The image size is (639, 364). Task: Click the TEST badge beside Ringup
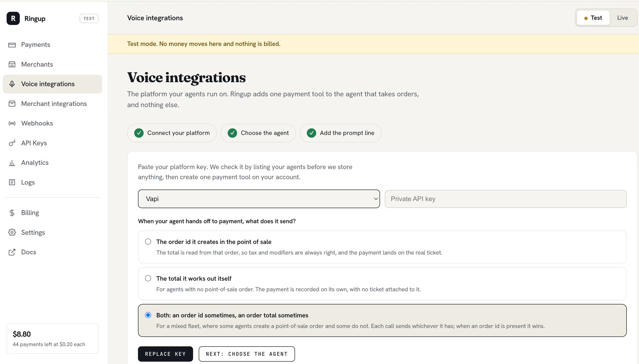89,19
